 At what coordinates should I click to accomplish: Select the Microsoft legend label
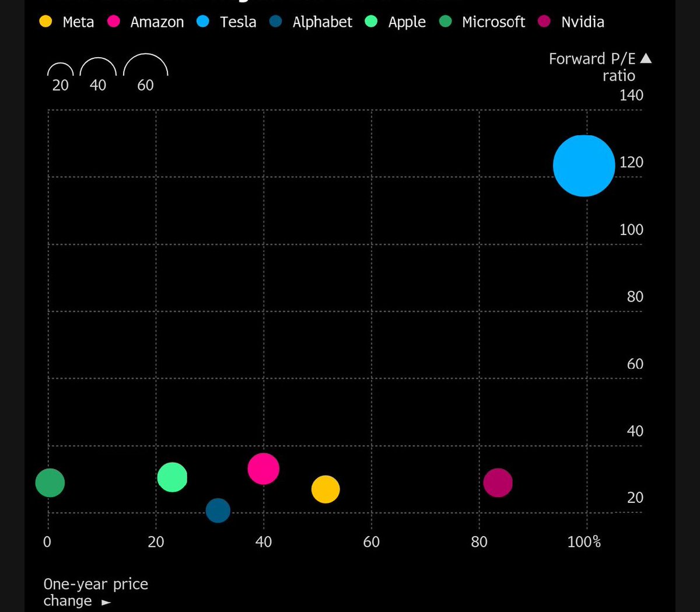click(x=494, y=22)
